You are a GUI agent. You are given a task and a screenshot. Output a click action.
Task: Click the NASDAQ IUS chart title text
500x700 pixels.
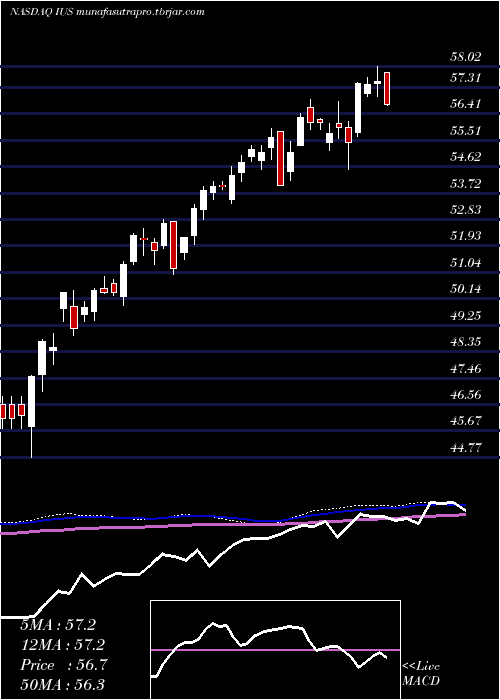(107, 12)
